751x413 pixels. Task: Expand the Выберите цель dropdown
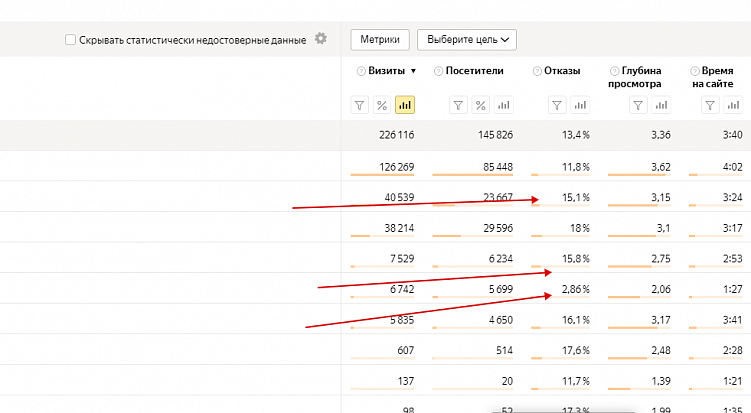point(467,40)
